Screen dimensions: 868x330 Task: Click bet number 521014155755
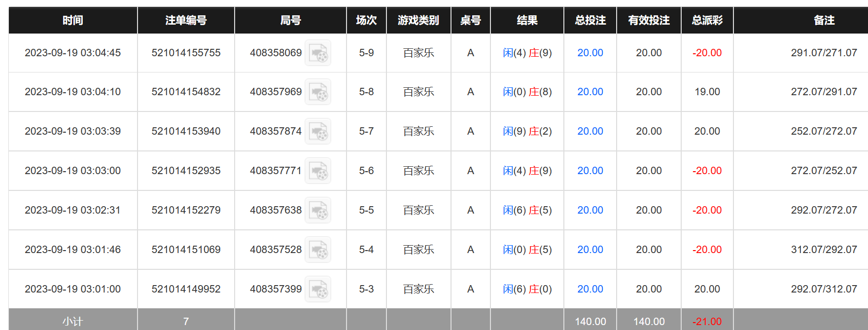click(x=186, y=53)
